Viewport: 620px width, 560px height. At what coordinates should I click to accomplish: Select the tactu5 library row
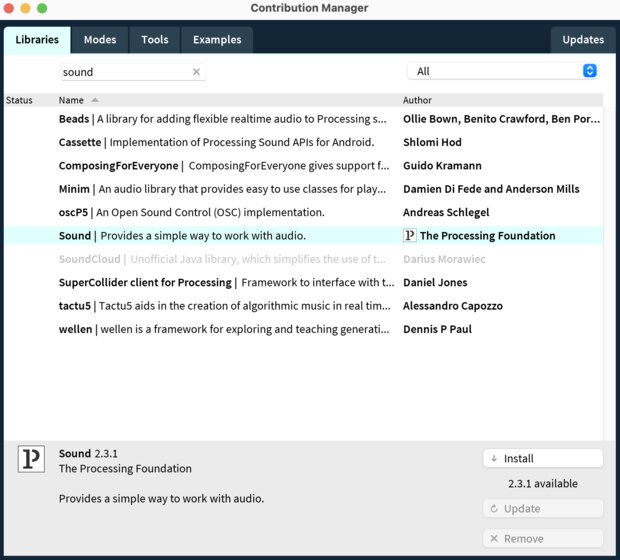304,306
